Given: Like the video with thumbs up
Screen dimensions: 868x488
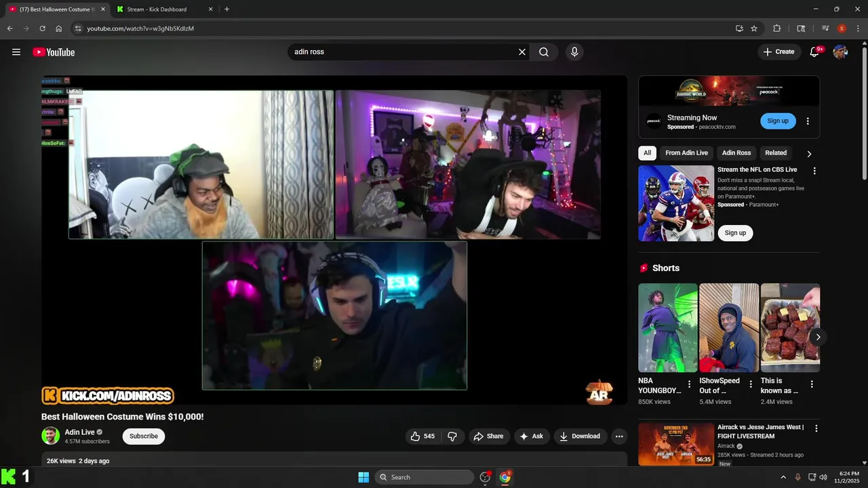Looking at the screenshot, I should tap(422, 436).
